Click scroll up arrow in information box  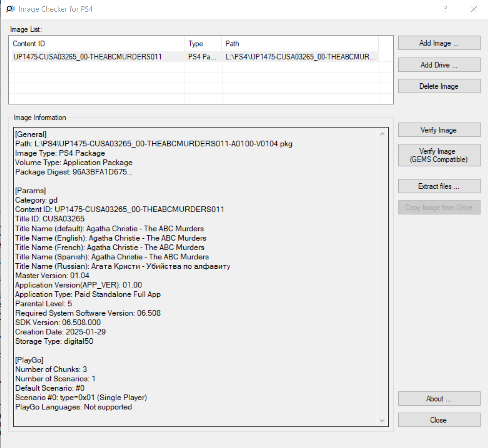click(x=382, y=134)
